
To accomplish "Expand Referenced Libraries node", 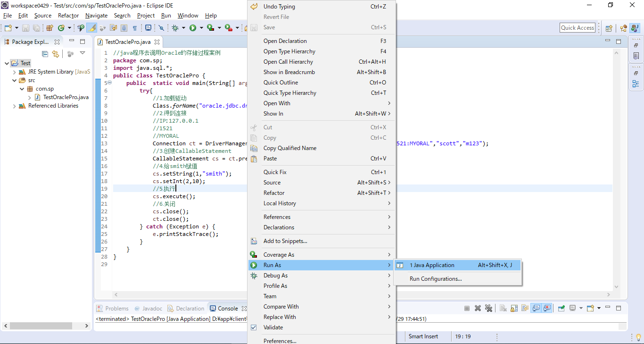I will pyautogui.click(x=14, y=106).
